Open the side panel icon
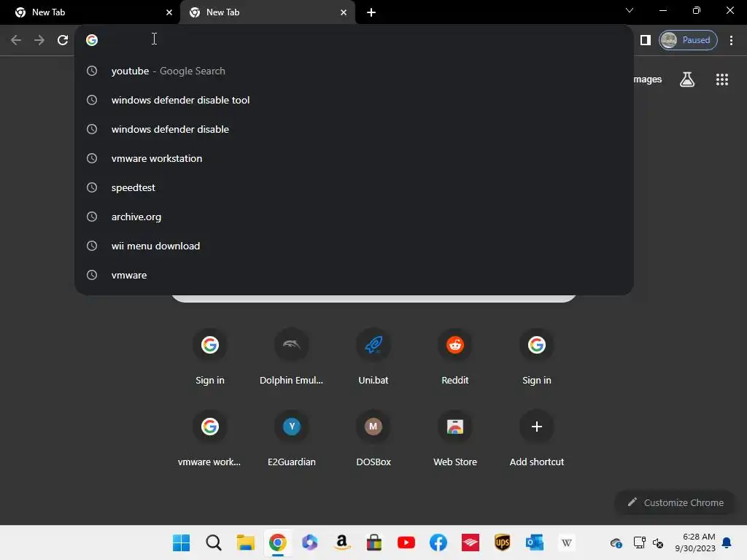 point(646,40)
